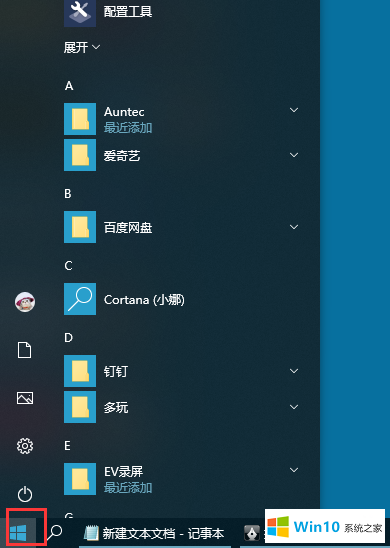Click the Power icon in Start sidebar
The image size is (390, 548).
click(x=25, y=494)
